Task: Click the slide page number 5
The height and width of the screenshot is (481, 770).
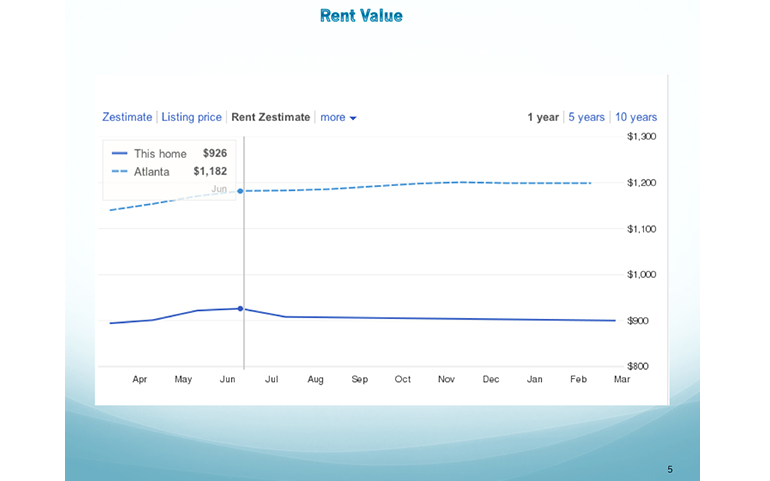Action: click(670, 469)
